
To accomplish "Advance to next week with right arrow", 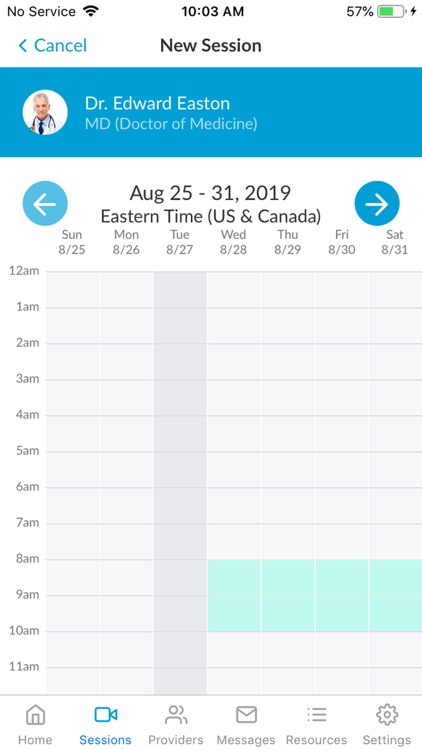I will (x=377, y=203).
